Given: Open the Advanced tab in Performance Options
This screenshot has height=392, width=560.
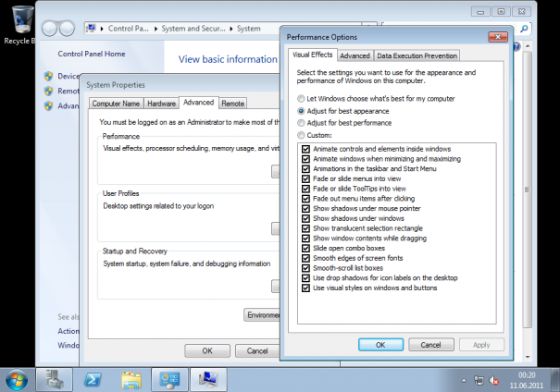Looking at the screenshot, I should [355, 55].
